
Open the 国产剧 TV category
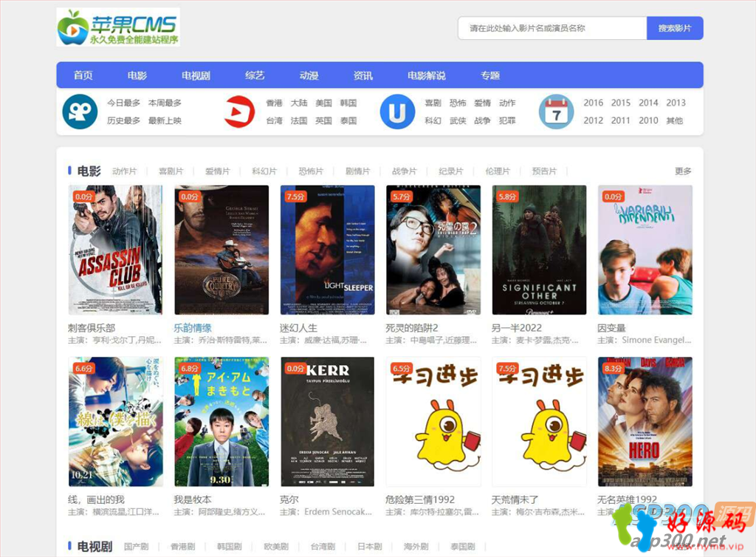(136, 547)
